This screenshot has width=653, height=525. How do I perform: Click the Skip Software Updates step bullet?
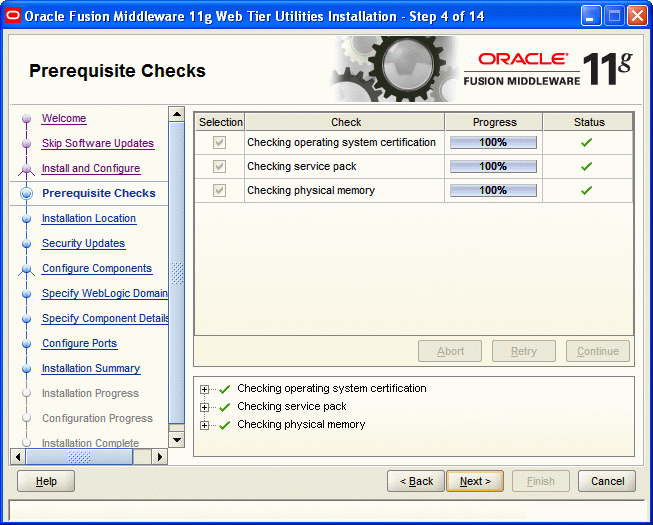(x=27, y=144)
